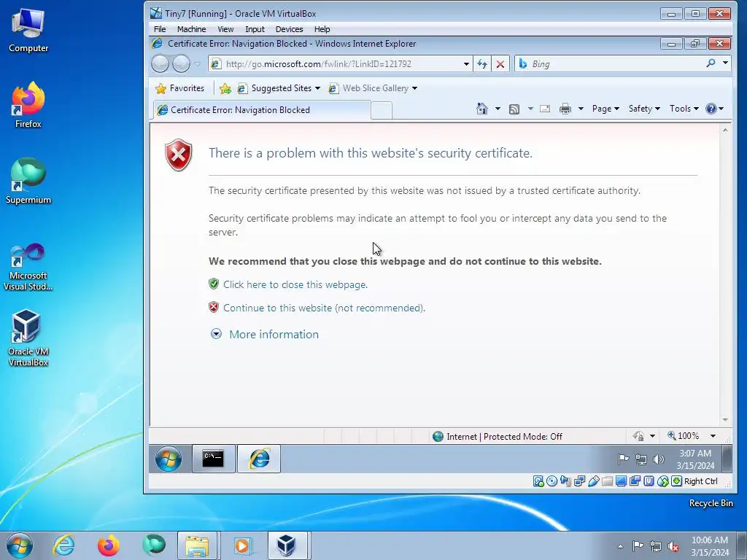Click the Print icon in IE toolbar
The image size is (747, 560).
pyautogui.click(x=565, y=109)
